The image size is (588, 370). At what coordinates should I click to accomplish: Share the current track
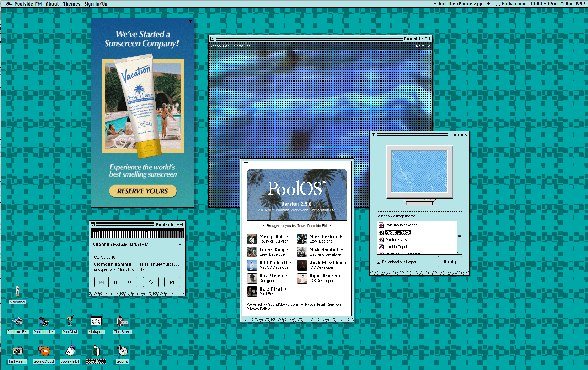(x=172, y=282)
